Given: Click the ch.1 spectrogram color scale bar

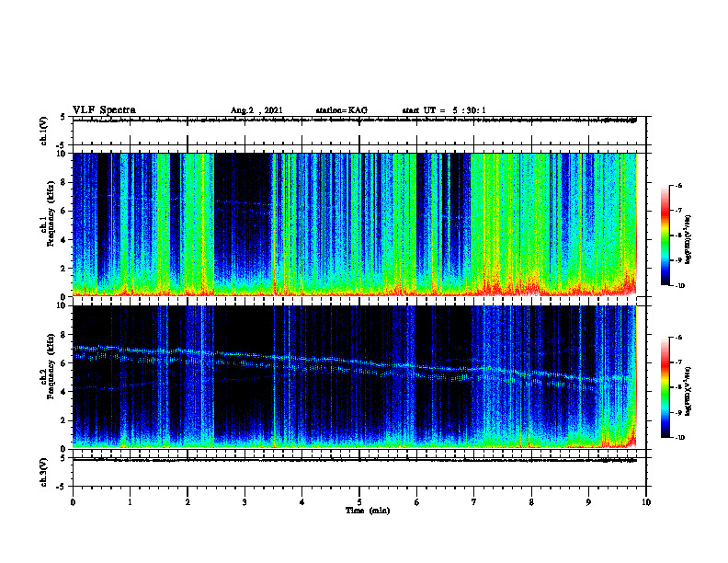Looking at the screenshot, I should click(665, 236).
